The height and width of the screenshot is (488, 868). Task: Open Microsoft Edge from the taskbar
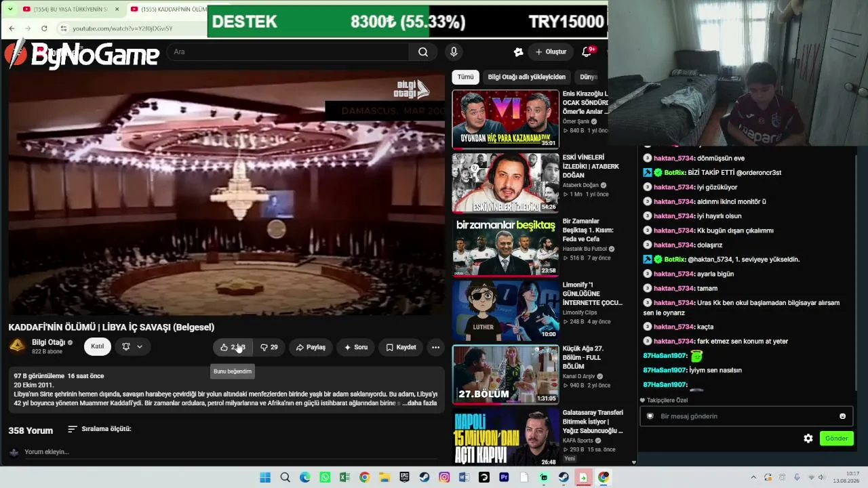(305, 477)
